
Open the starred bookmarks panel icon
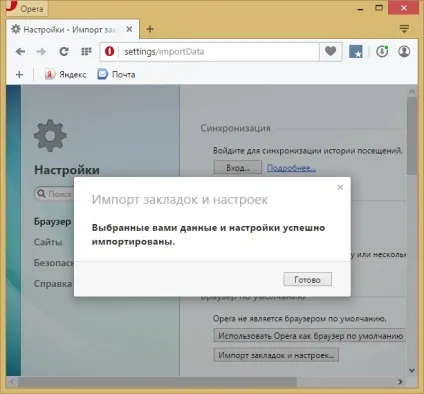[x=356, y=52]
